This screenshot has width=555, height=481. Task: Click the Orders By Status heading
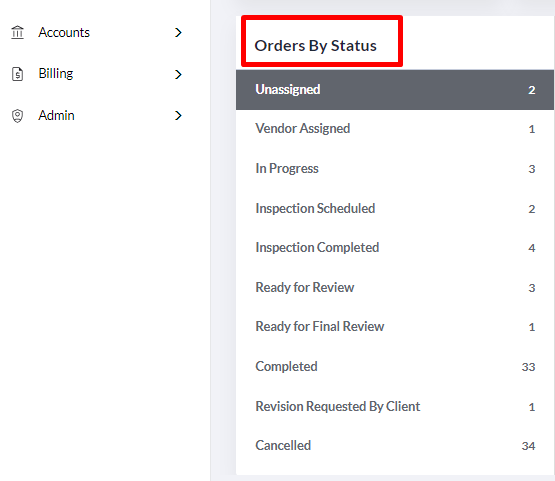(x=315, y=46)
